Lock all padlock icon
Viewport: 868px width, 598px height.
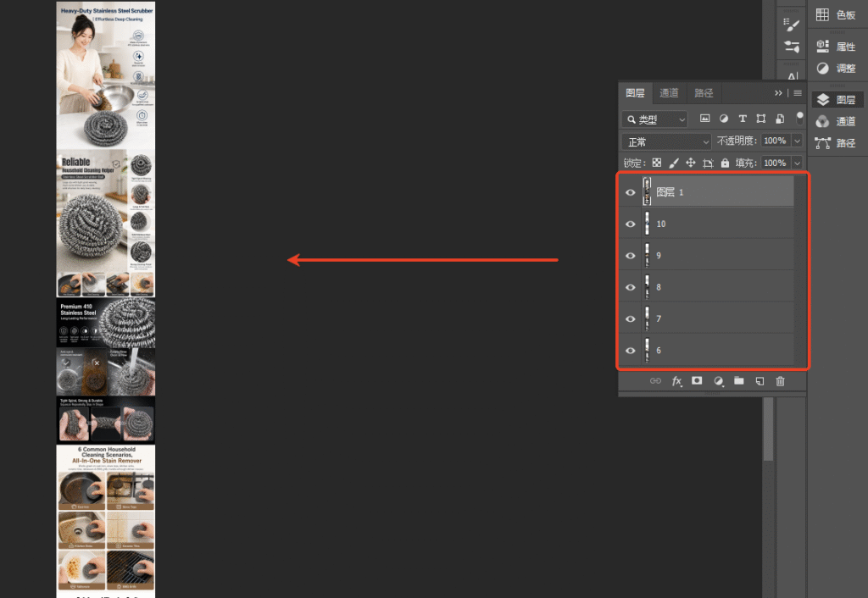click(725, 163)
